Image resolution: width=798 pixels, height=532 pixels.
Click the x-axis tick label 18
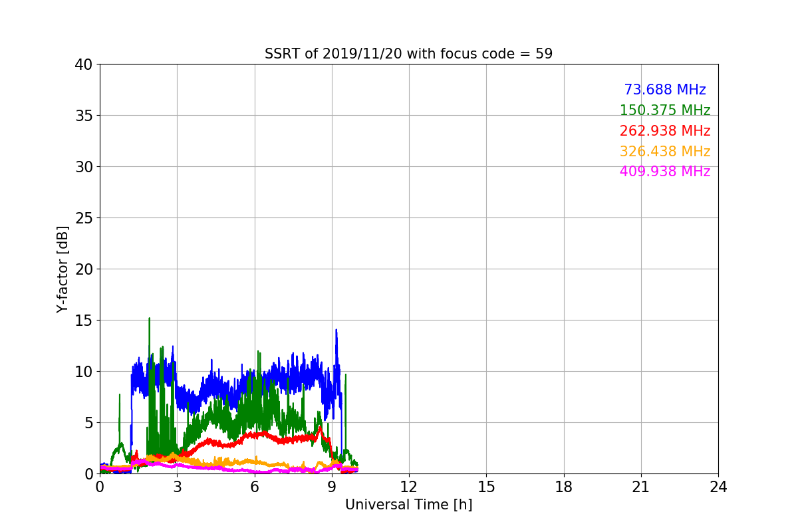tap(564, 487)
